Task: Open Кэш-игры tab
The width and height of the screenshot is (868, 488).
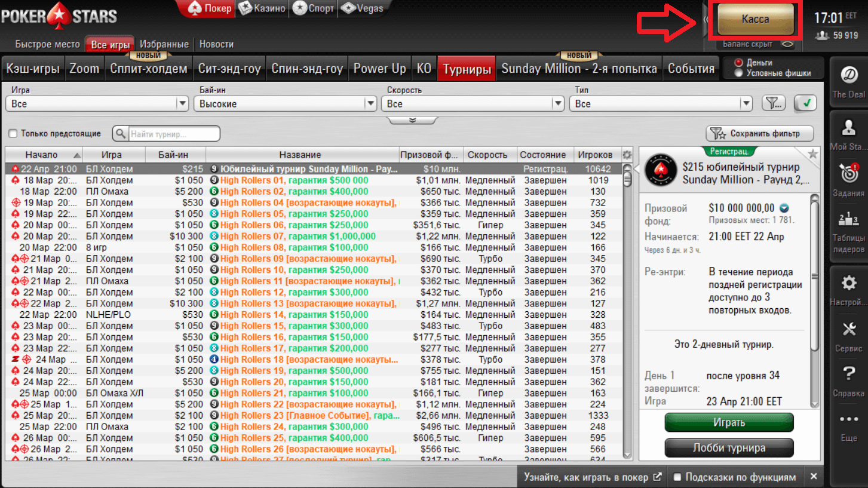Action: tap(33, 69)
